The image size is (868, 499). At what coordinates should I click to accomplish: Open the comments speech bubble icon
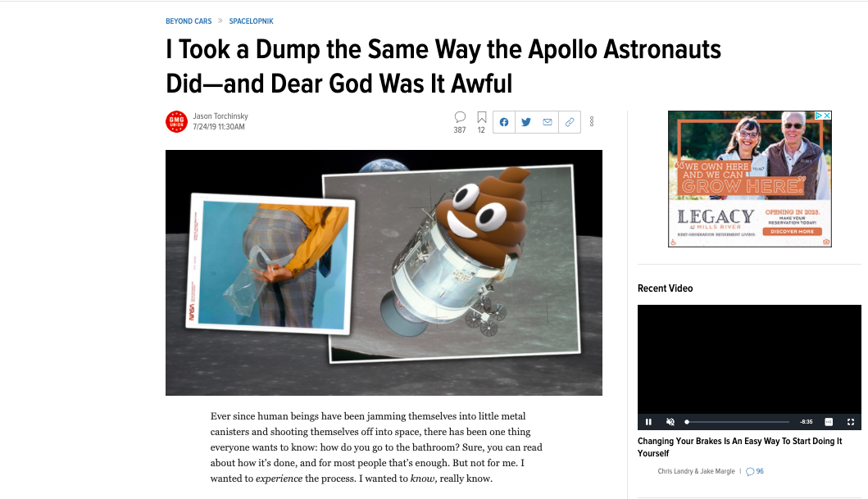click(x=460, y=117)
